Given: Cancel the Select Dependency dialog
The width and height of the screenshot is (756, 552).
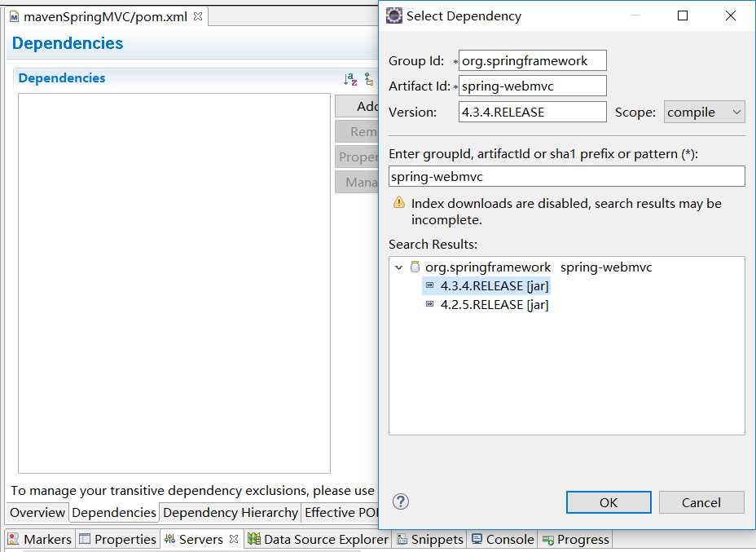Looking at the screenshot, I should (701, 502).
